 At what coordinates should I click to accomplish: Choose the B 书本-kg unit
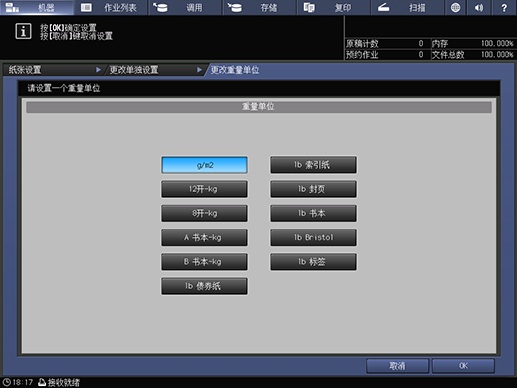point(204,262)
